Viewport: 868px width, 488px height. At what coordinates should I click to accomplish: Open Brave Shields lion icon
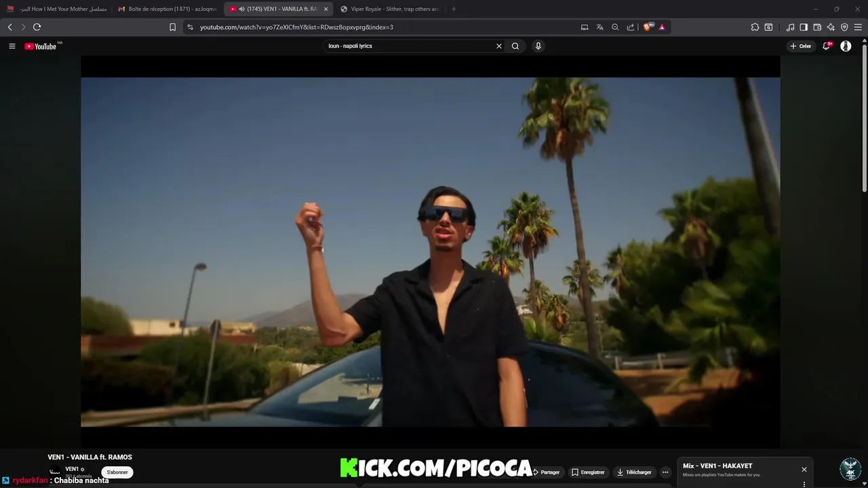coord(648,27)
